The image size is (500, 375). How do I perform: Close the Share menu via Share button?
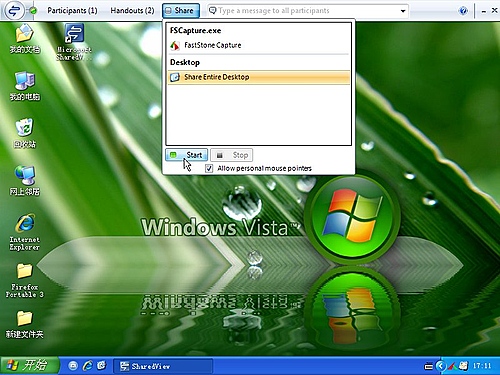coord(181,11)
